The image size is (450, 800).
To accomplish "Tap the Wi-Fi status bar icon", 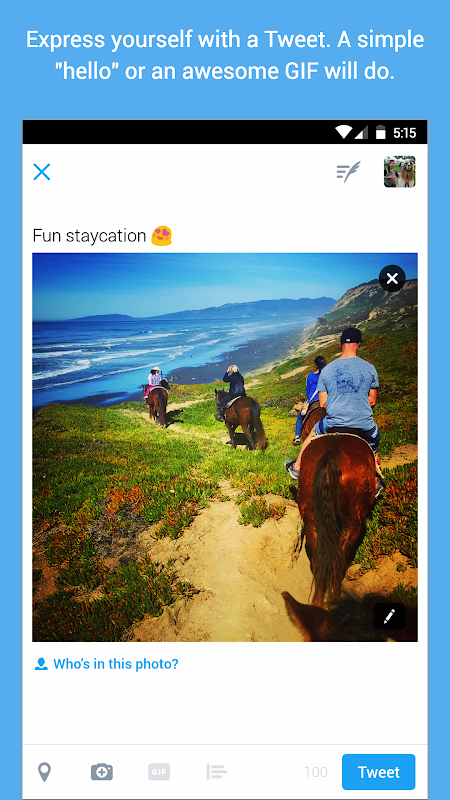I will pyautogui.click(x=344, y=133).
